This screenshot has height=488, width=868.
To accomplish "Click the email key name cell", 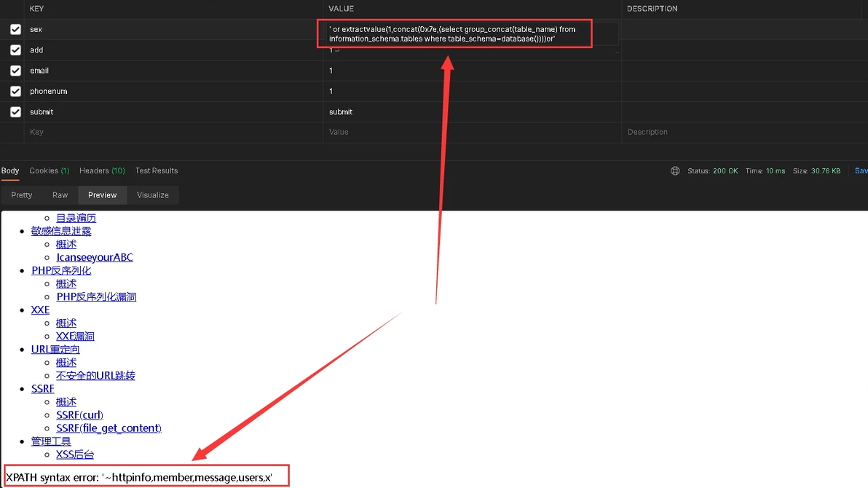I will pyautogui.click(x=173, y=71).
